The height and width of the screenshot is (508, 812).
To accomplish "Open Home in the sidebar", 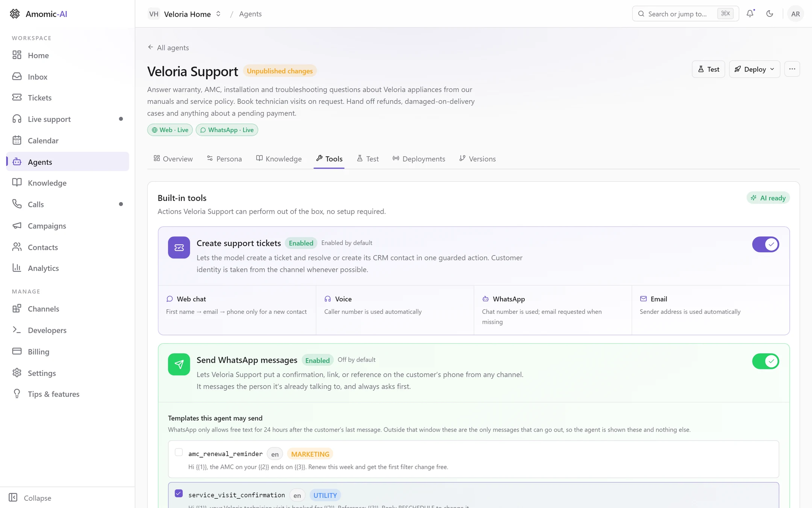I will tap(68, 55).
